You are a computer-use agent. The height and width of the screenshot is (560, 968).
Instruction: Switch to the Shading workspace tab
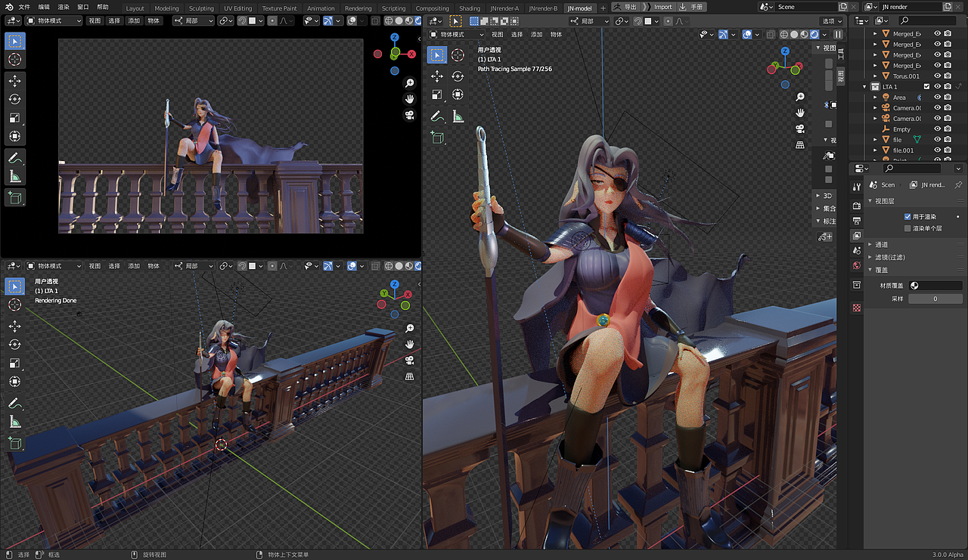(x=470, y=8)
